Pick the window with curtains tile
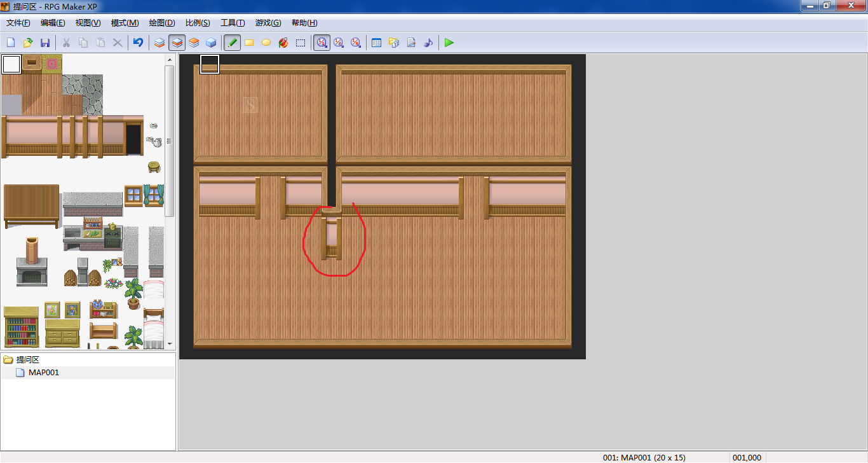This screenshot has width=868, height=463. (154, 195)
